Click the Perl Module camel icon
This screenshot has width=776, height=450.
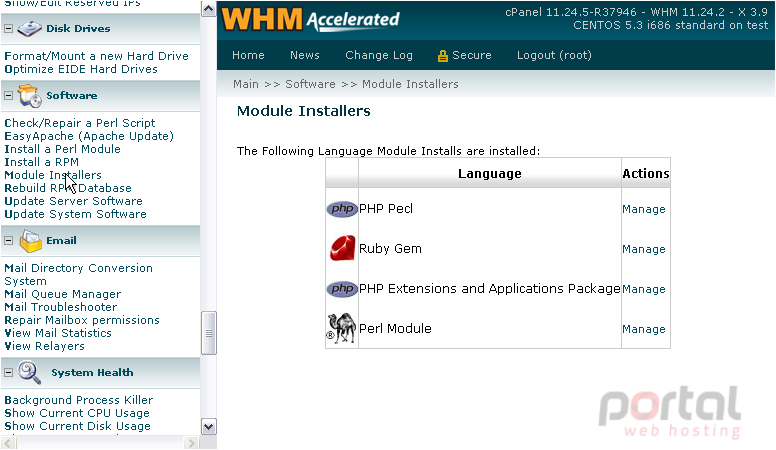[x=341, y=328]
